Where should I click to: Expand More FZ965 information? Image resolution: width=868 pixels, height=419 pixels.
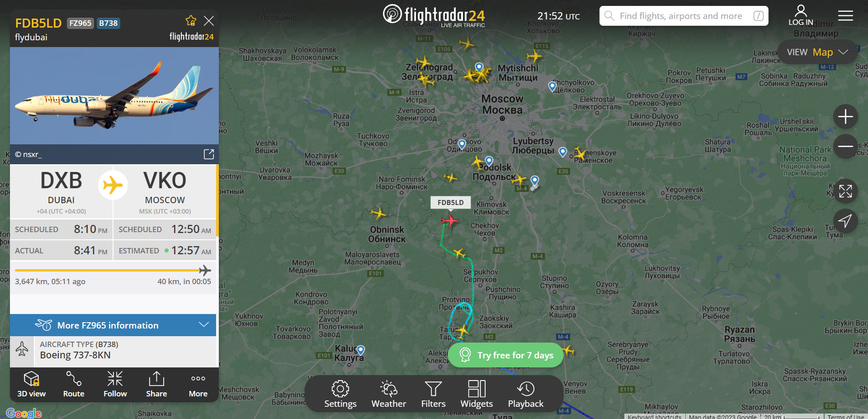click(x=113, y=325)
